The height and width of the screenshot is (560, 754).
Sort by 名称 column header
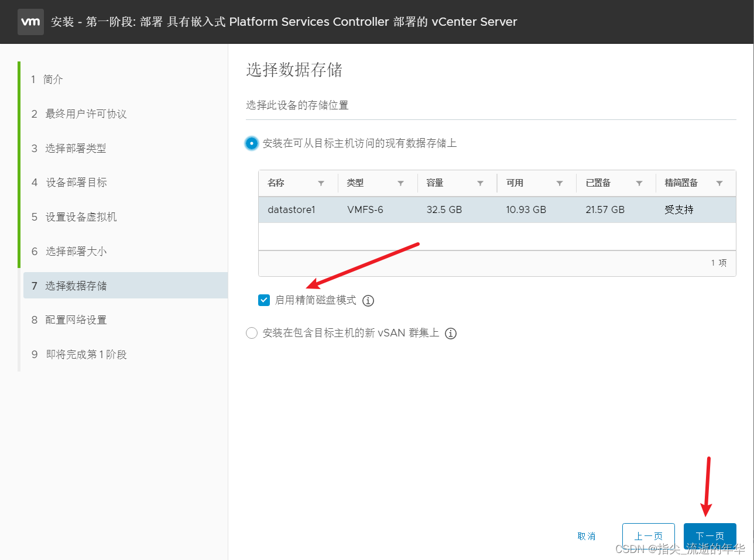click(276, 183)
